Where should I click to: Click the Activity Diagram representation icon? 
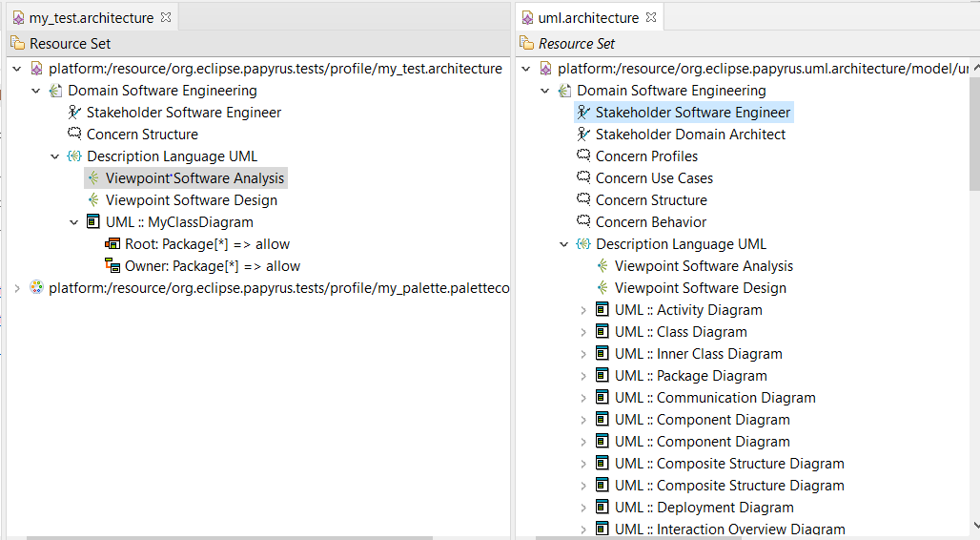[602, 309]
